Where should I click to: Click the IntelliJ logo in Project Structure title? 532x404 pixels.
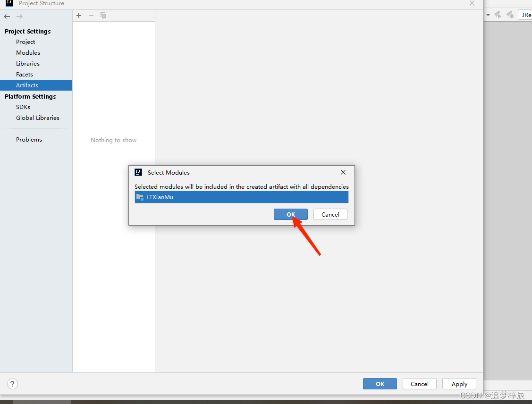click(x=9, y=3)
